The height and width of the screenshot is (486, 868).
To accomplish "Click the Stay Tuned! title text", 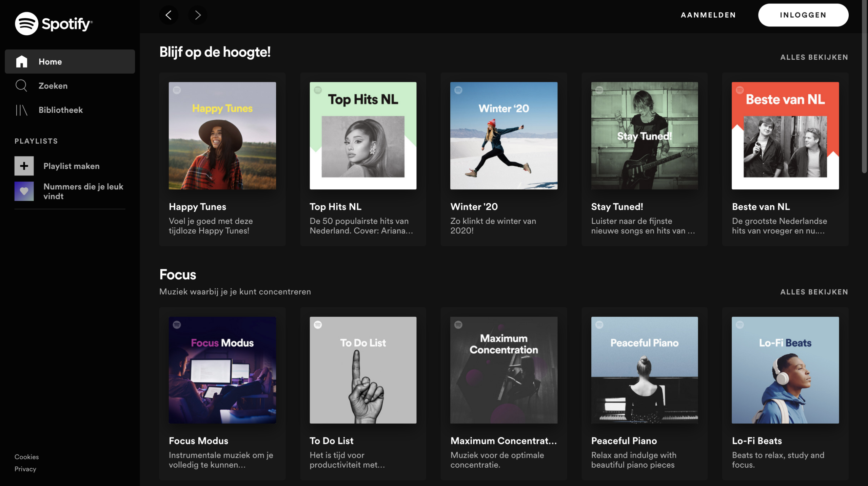I will coord(617,207).
